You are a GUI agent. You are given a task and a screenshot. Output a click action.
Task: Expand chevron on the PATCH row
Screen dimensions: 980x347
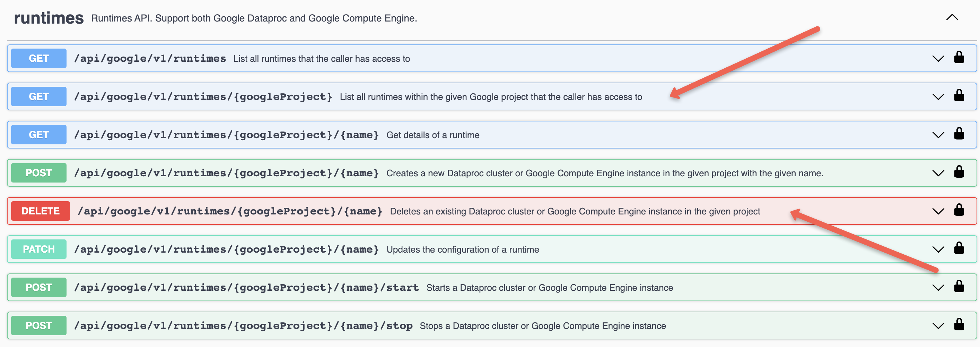[938, 249]
